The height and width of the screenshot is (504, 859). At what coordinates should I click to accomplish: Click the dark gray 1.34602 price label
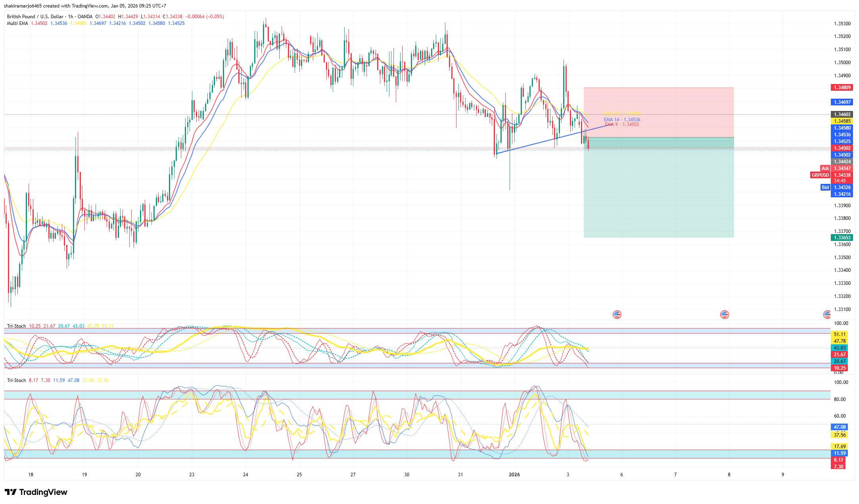tap(842, 115)
